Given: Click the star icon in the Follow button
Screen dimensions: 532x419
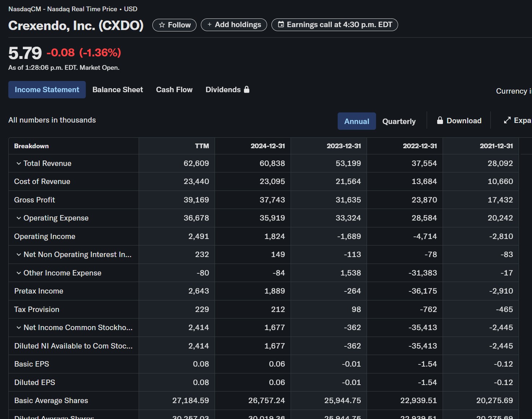Looking at the screenshot, I should (x=162, y=25).
